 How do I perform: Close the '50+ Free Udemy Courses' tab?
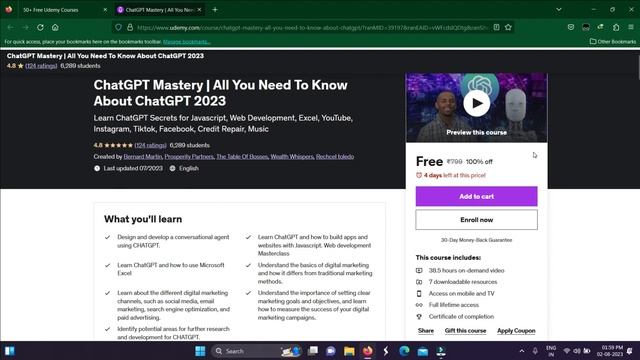point(105,9)
